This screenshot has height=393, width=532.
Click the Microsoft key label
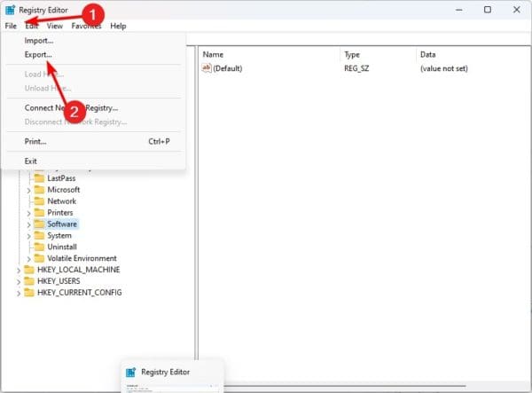coord(64,190)
